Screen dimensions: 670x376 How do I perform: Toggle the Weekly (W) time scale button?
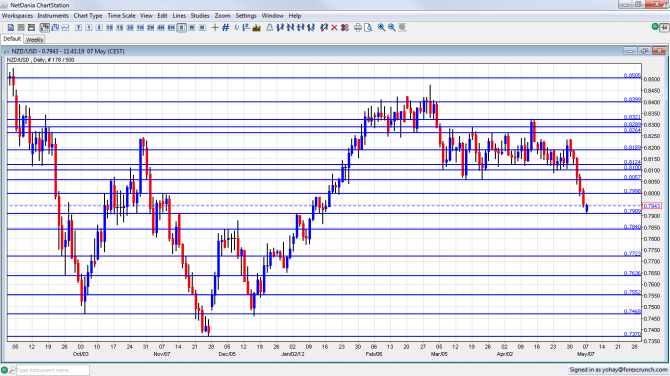(x=192, y=28)
